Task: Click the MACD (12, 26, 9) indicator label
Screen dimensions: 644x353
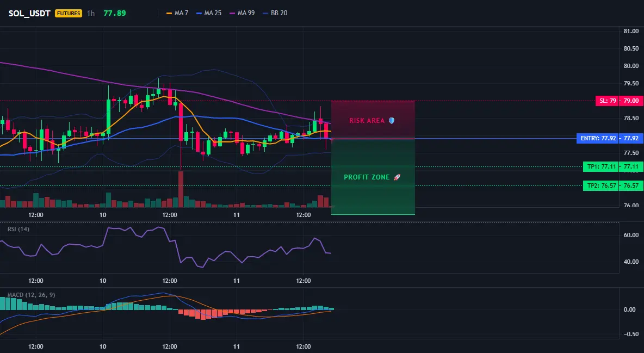Action: pos(31,295)
